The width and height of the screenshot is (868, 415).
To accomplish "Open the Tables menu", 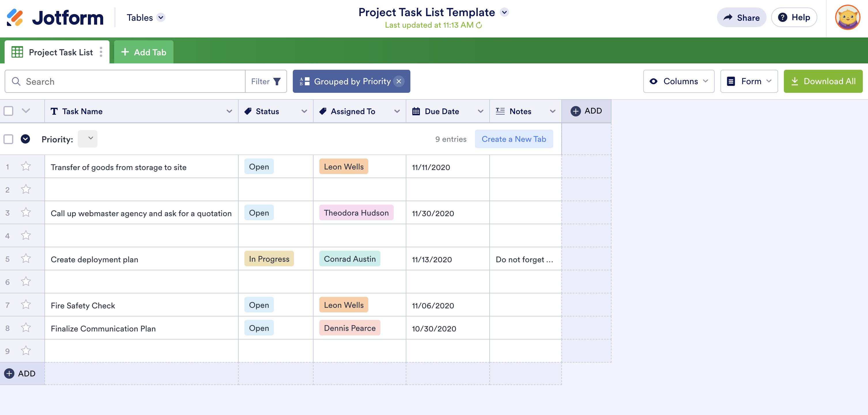I will (146, 18).
